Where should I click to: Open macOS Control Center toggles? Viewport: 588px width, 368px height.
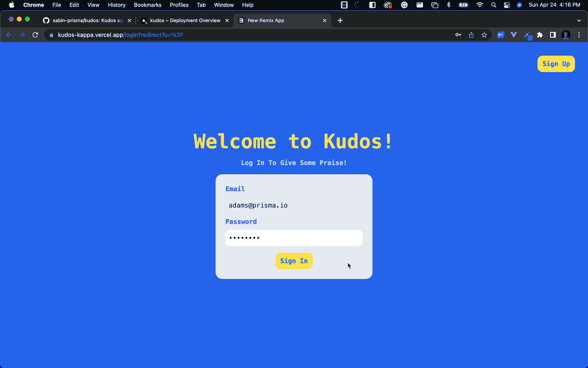507,5
